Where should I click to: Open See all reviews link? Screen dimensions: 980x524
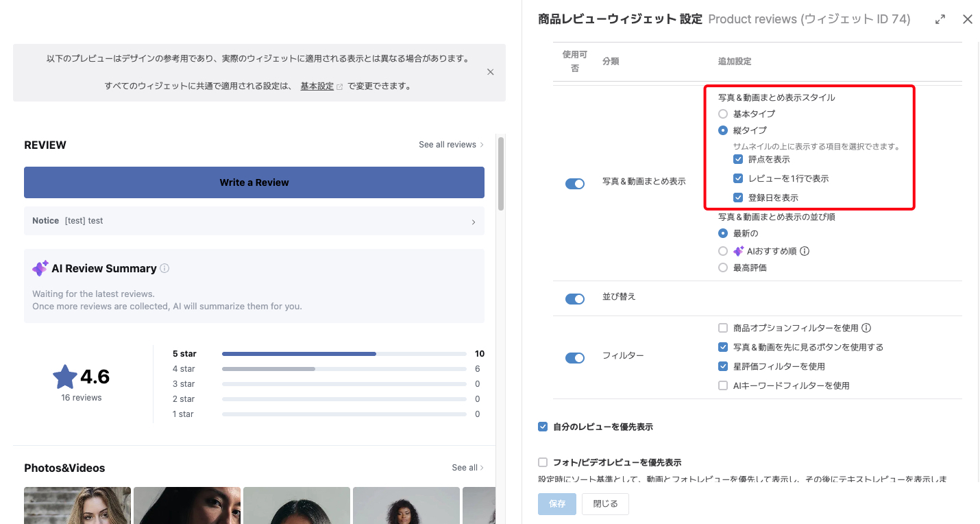451,145
